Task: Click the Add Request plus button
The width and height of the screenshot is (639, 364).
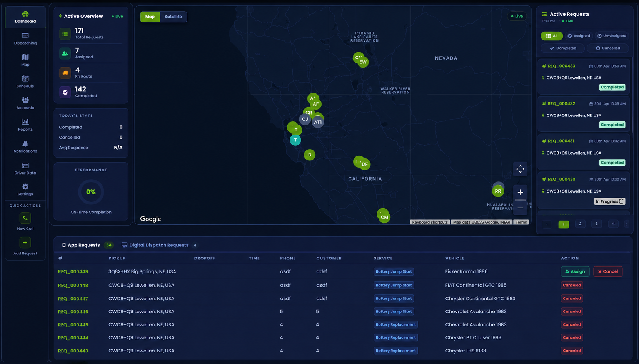Action: (x=25, y=243)
